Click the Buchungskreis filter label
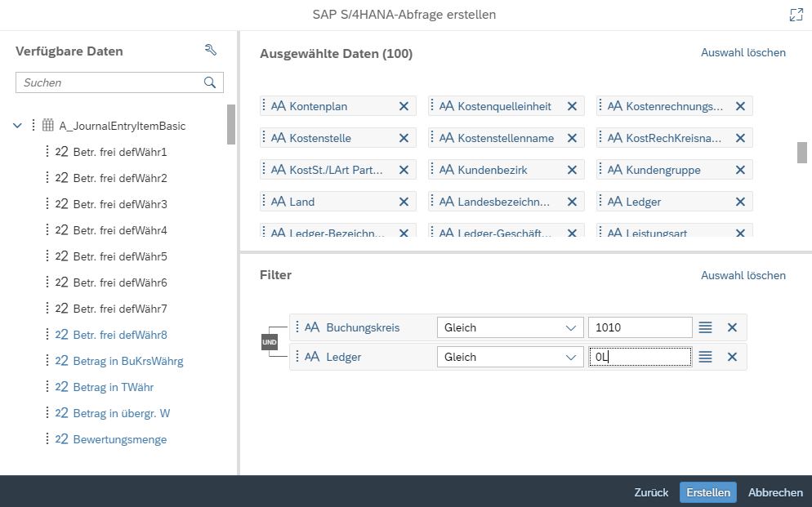This screenshot has width=812, height=507. (x=363, y=327)
